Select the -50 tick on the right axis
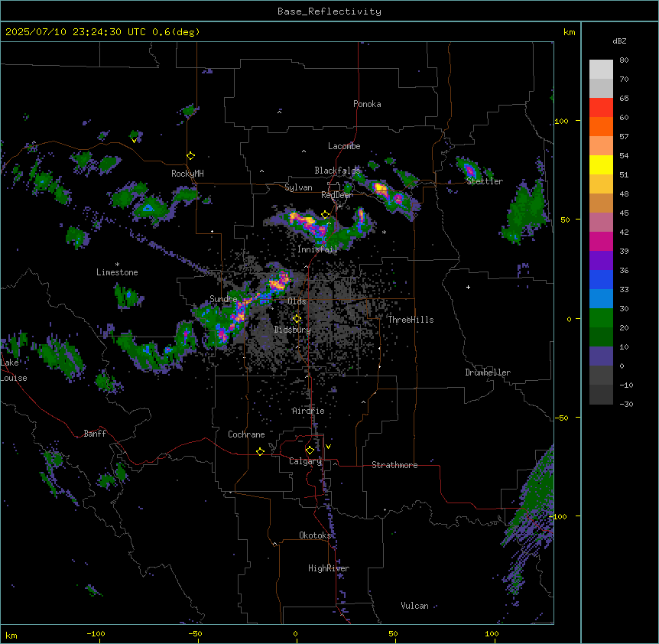This screenshot has width=659, height=644. point(561,418)
